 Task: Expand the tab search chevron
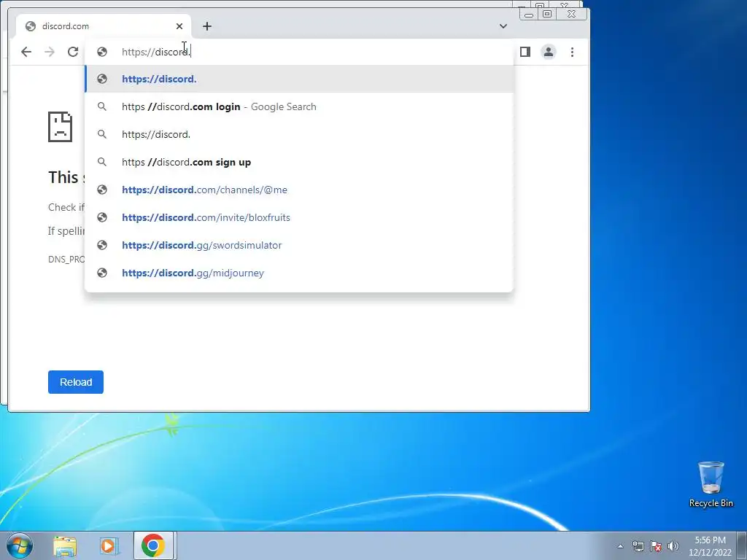point(503,26)
